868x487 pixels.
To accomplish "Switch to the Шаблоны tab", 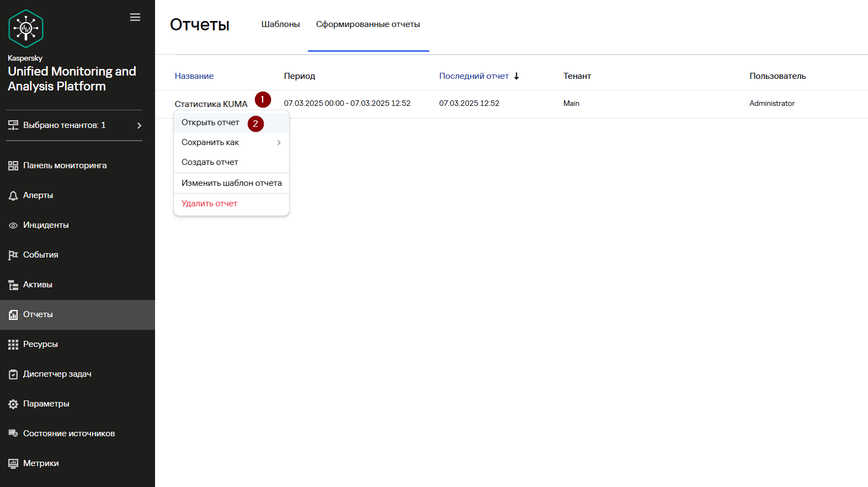I will pos(280,24).
